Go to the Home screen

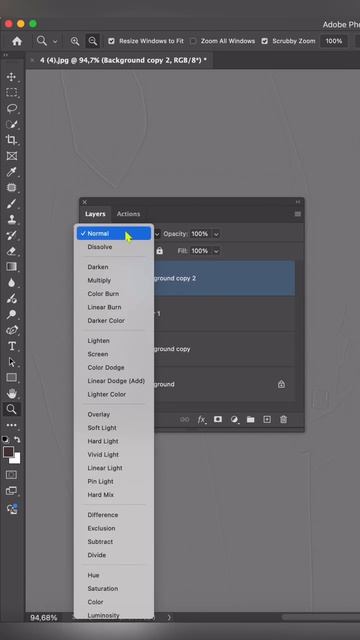(x=17, y=41)
